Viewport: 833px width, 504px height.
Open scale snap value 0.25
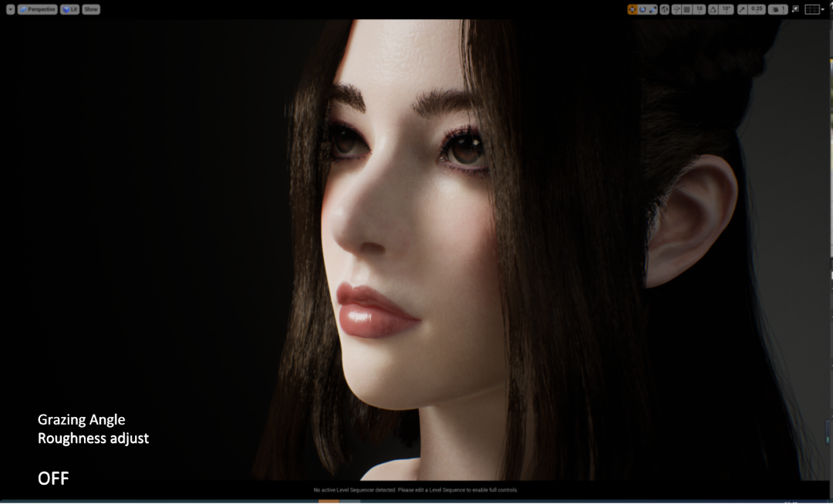click(x=757, y=9)
